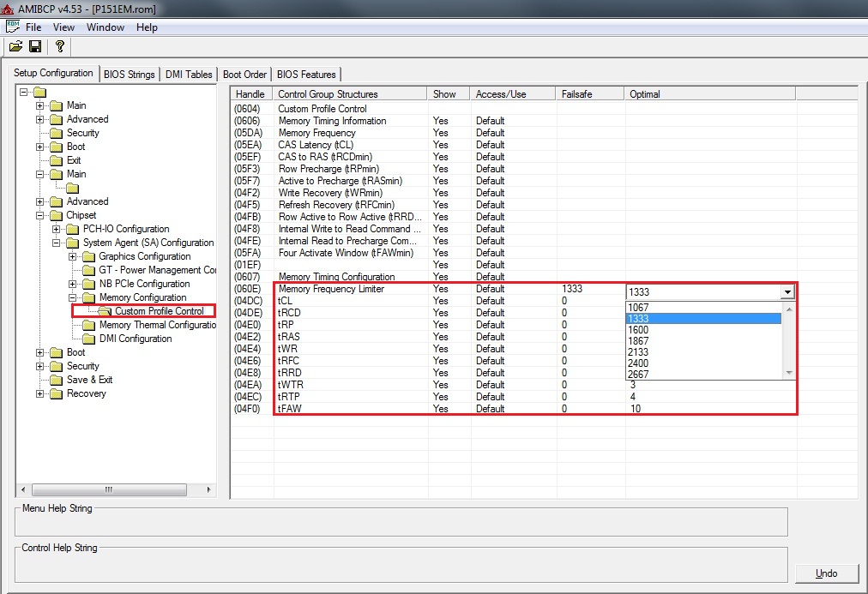Click the Exit folder icon in tree
Viewport: 868px width, 594px height.
point(57,160)
